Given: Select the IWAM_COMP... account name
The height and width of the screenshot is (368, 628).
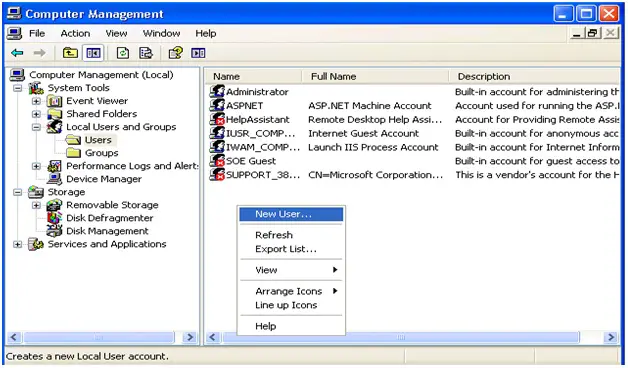Looking at the screenshot, I should pyautogui.click(x=263, y=147).
